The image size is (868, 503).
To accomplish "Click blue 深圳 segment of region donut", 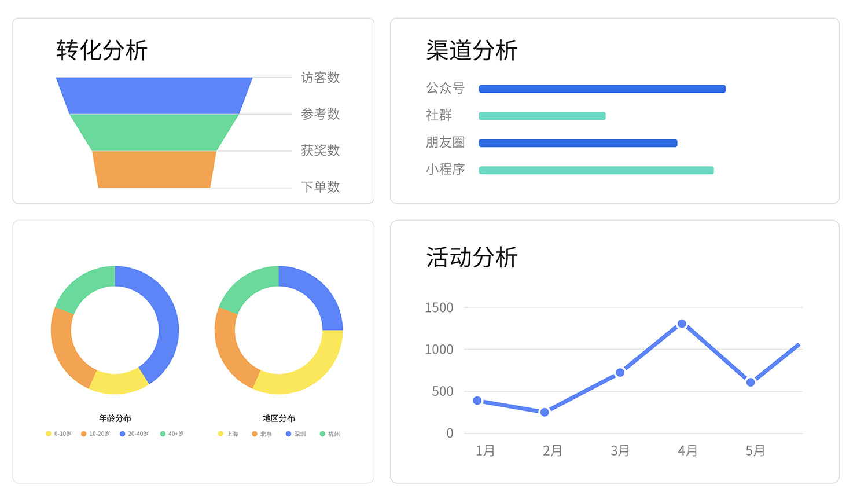I will 316,293.
